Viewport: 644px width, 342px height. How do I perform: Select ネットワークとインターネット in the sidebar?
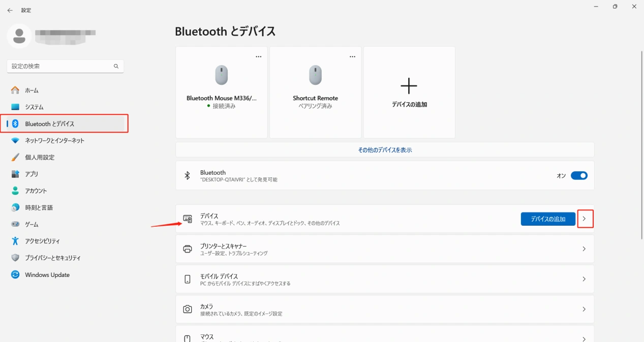[x=54, y=141]
